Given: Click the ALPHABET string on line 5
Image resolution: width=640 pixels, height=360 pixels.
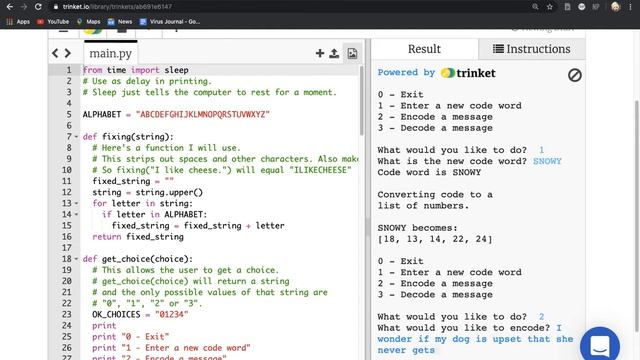Looking at the screenshot, I should (203, 114).
